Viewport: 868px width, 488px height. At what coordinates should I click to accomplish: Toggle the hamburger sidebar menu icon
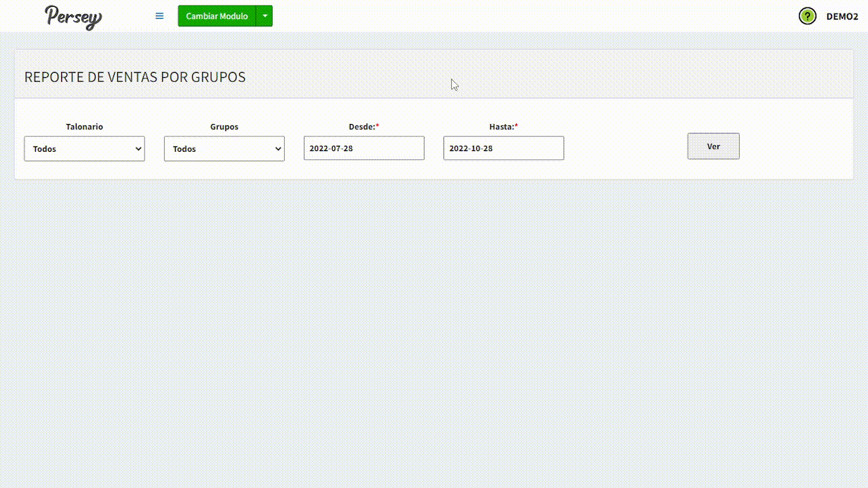159,16
